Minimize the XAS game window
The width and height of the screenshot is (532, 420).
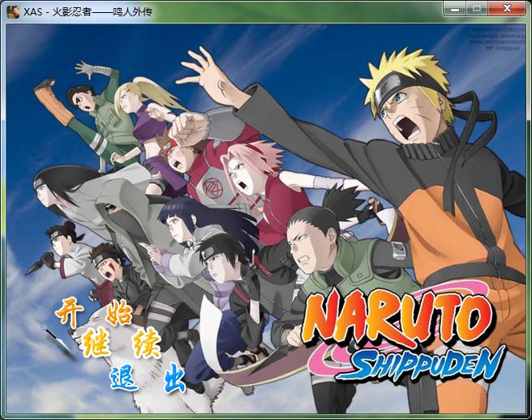[x=455, y=9]
